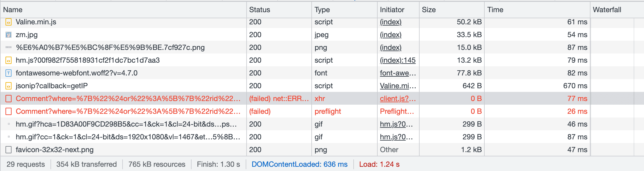Click the fontawesome-webfont font file icon

coord(9,73)
